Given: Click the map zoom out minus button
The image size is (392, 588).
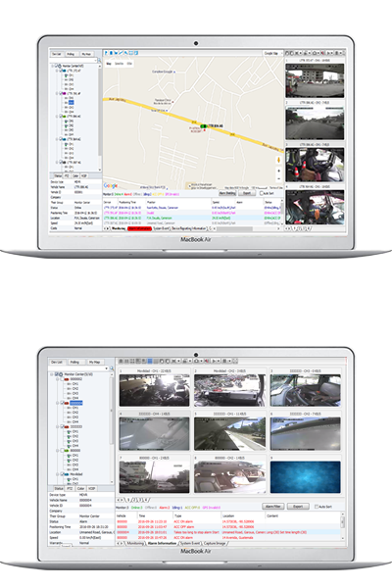Looking at the screenshot, I should (278, 179).
